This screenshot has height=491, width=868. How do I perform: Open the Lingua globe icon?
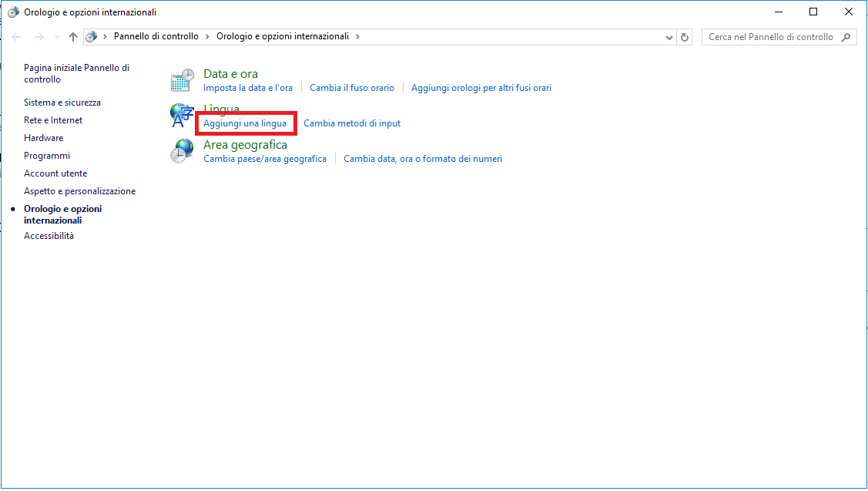182,116
